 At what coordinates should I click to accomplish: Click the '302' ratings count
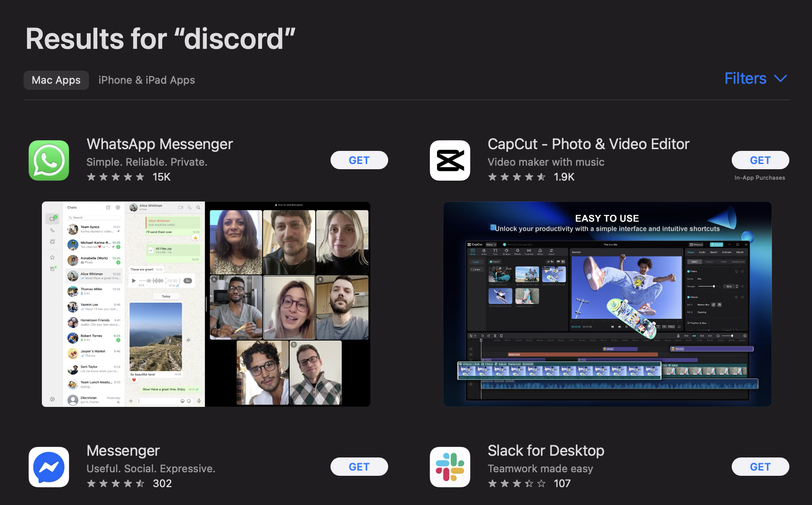[162, 484]
